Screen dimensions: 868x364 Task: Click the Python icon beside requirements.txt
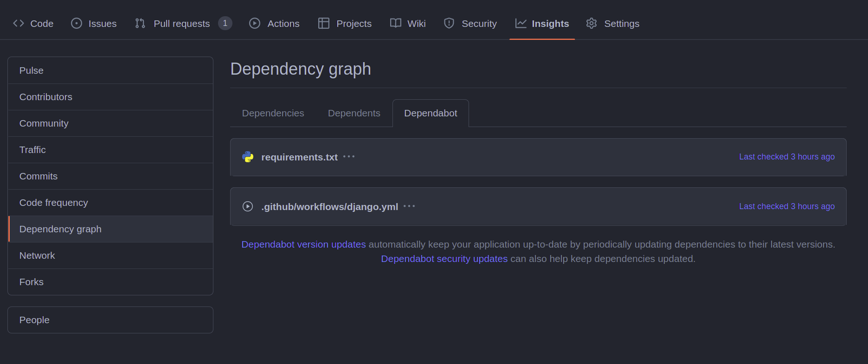pyautogui.click(x=248, y=157)
